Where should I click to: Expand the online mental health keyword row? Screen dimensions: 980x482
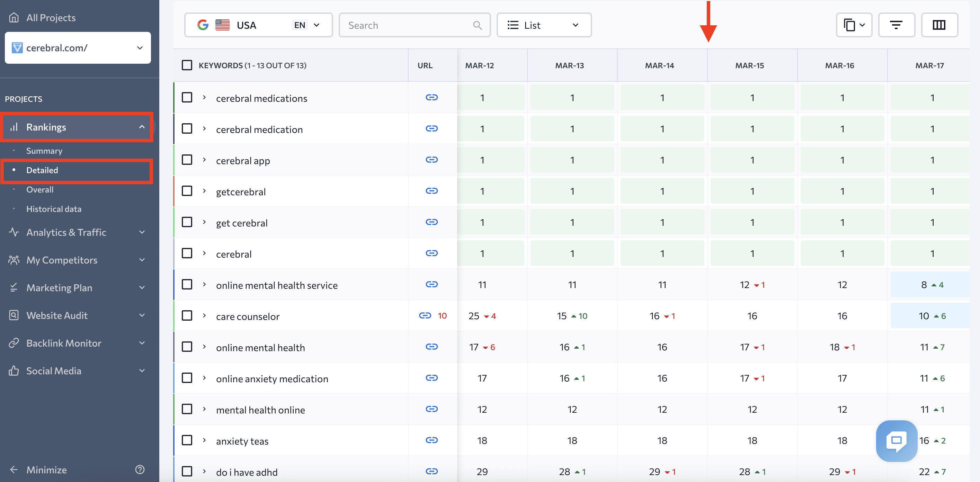click(204, 347)
